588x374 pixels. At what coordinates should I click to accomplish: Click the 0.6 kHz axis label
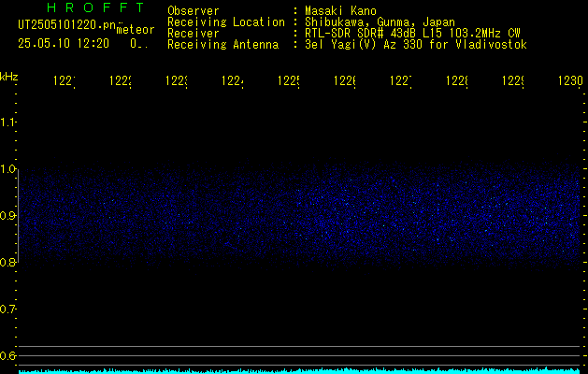point(7,355)
